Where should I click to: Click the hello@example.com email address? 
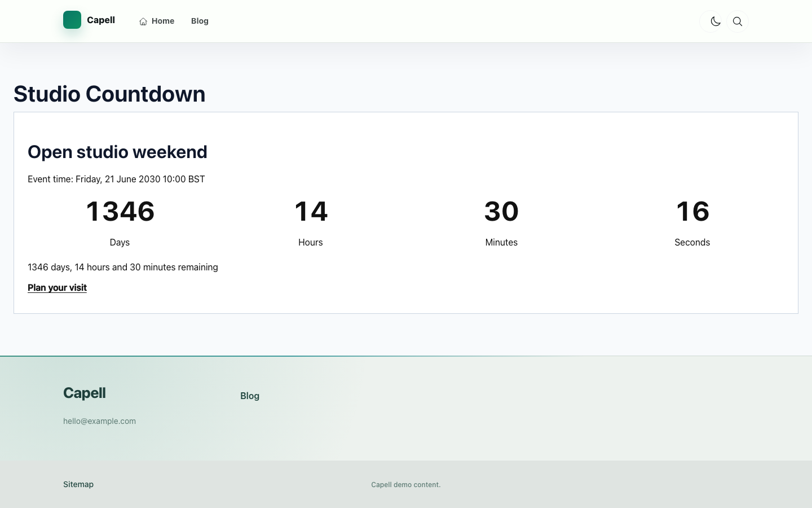click(99, 421)
